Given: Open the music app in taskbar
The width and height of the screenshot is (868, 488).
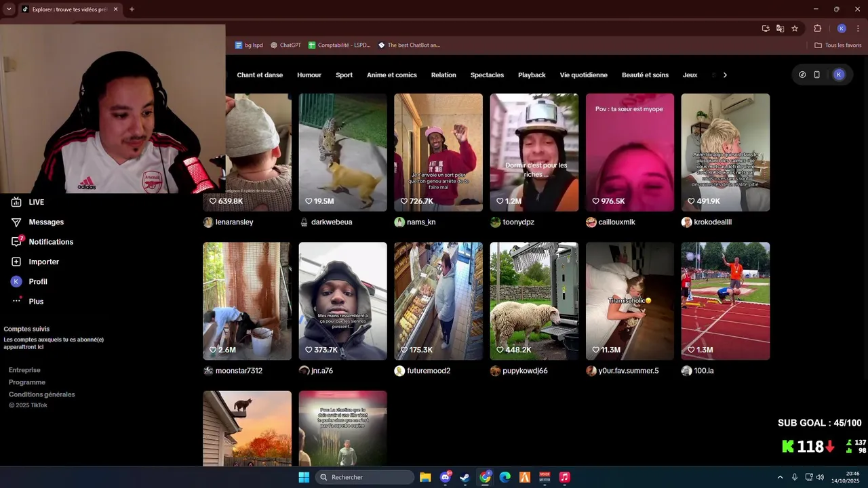Looking at the screenshot, I should click(x=564, y=477).
